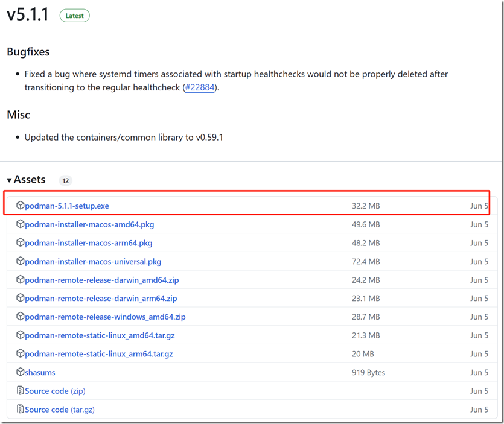Click package icon beside podman-remote-static-linux_arm64.tar.gz

point(20,354)
